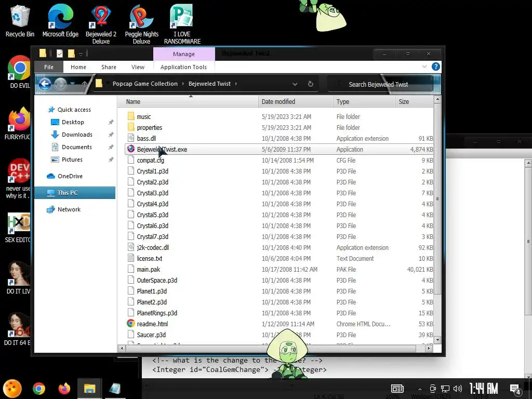Sort files by the Type column
Screen dimensions: 532x399
pyautogui.click(x=364, y=101)
